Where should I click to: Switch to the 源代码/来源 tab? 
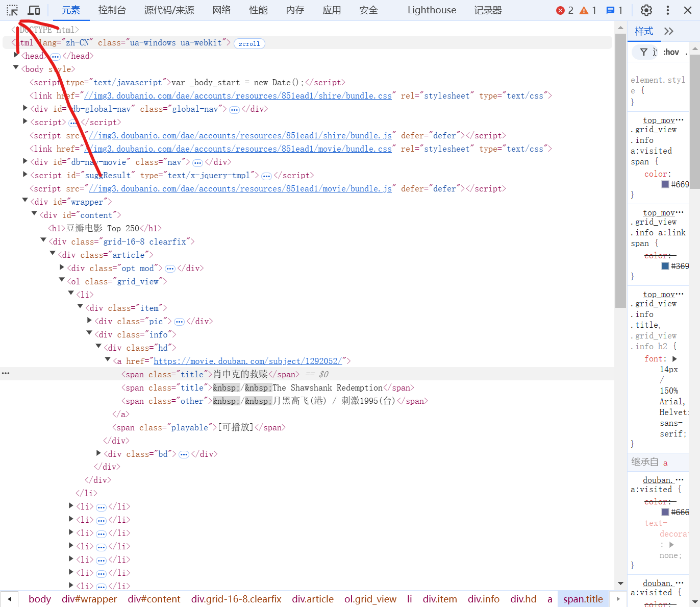(169, 10)
